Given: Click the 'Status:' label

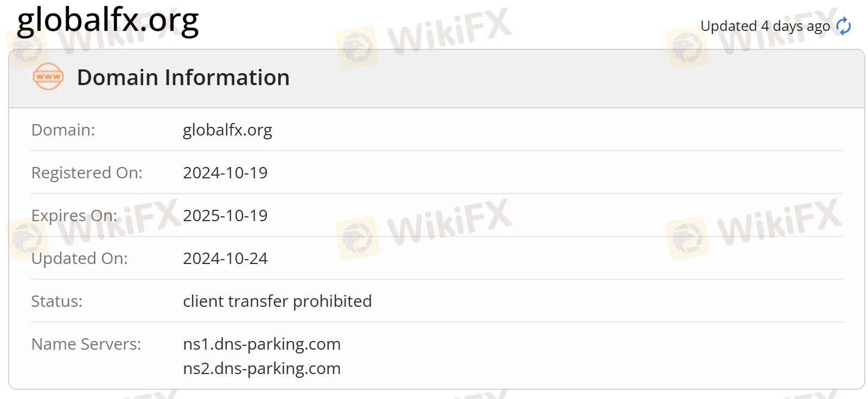Looking at the screenshot, I should (x=57, y=301).
